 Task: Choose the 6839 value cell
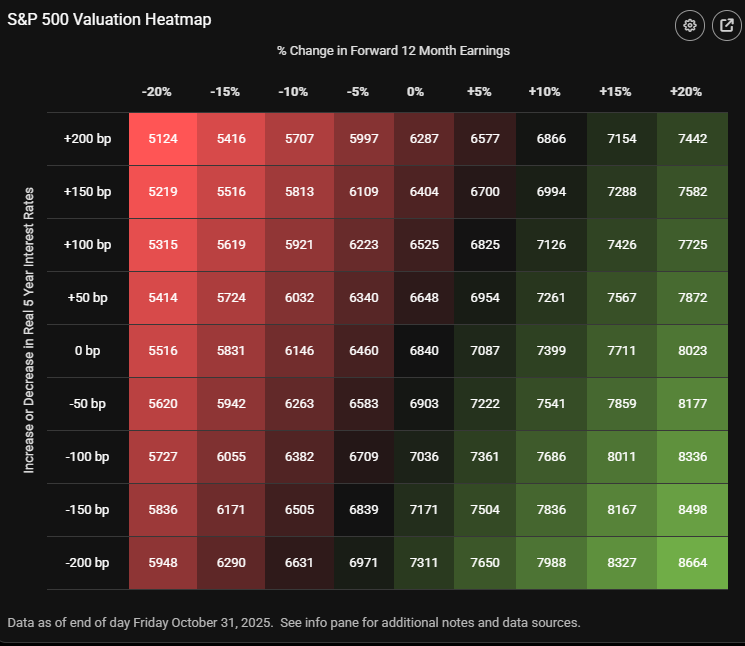coord(364,510)
